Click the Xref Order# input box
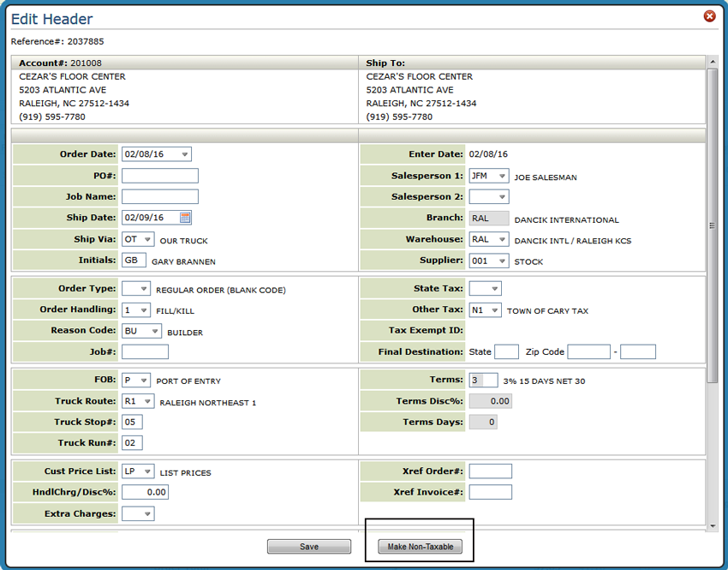 (x=490, y=471)
